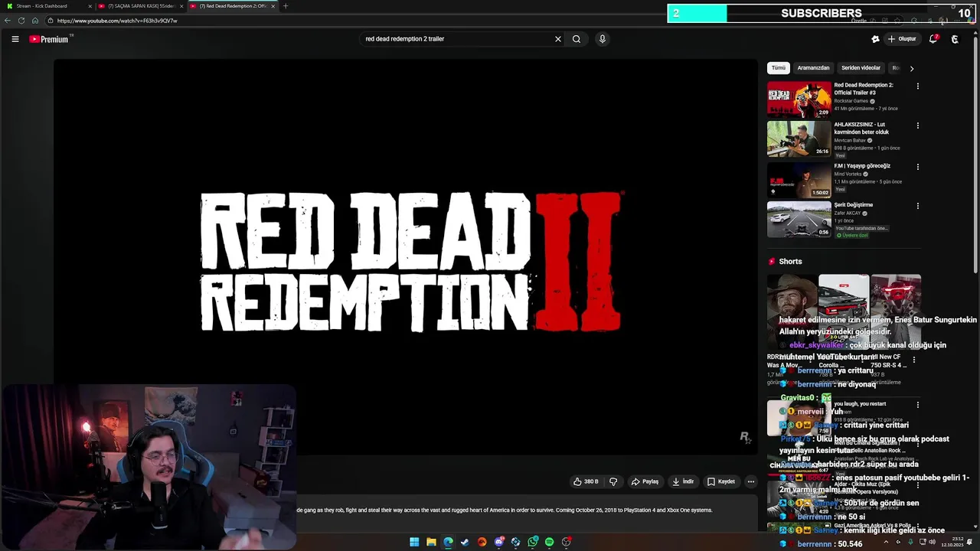Open options menu for Official Trailer #3
The height and width of the screenshot is (551, 980).
917,86
